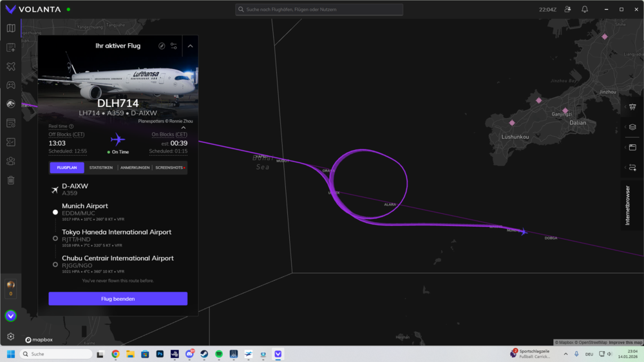Open flight panel filter sliders icon
644x362 pixels.
[x=174, y=46]
